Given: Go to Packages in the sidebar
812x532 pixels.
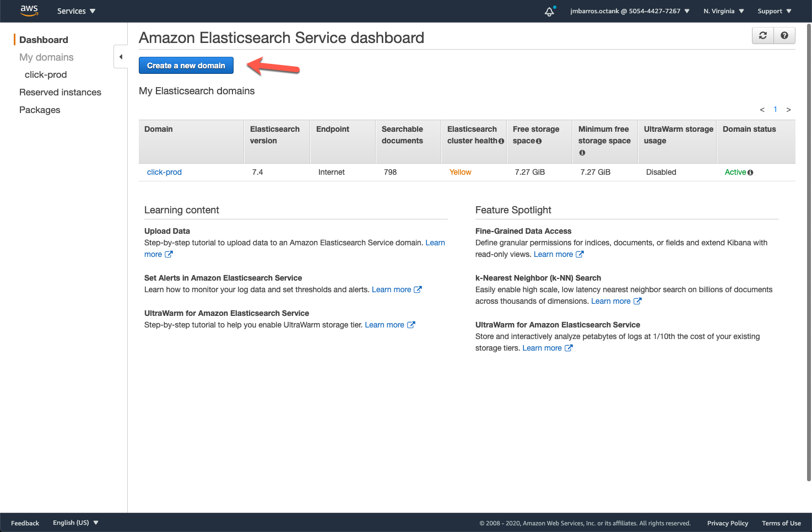Looking at the screenshot, I should (40, 110).
